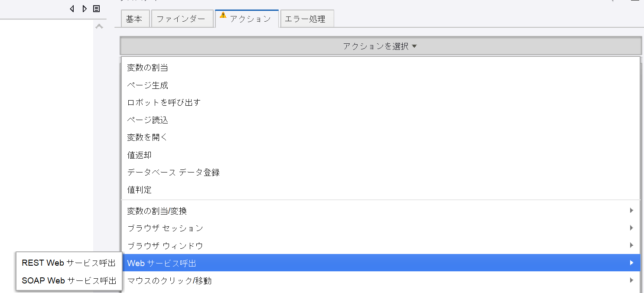Click the right navigation arrow icon
The image size is (644, 293).
(84, 9)
